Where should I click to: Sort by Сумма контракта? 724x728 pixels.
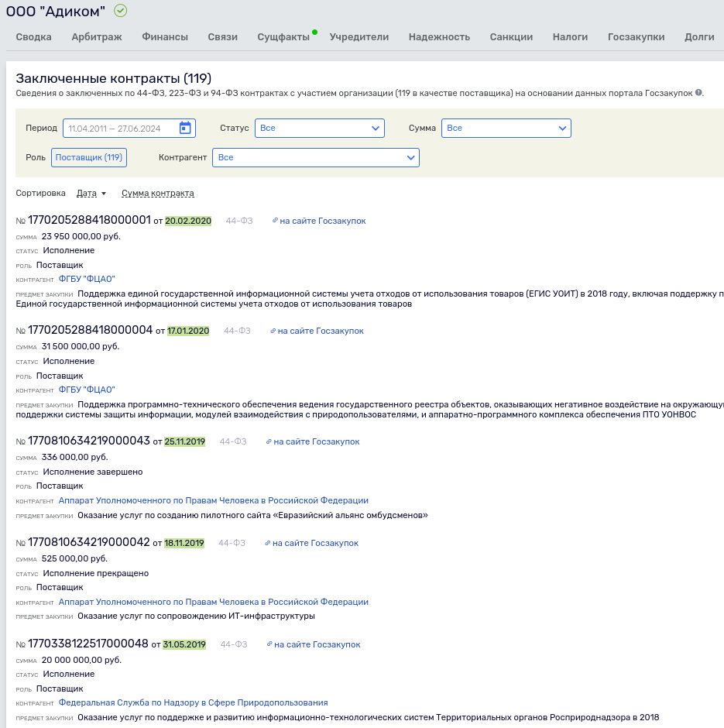click(x=158, y=193)
